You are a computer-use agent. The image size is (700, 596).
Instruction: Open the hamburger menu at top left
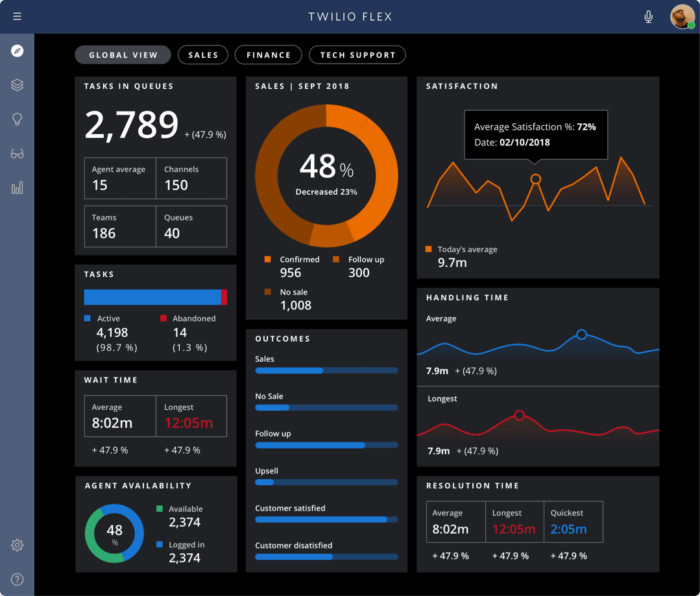pos(16,16)
